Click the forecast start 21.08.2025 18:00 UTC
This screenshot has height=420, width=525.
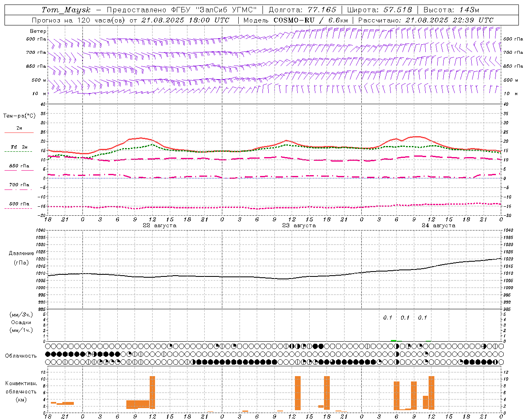(185, 20)
